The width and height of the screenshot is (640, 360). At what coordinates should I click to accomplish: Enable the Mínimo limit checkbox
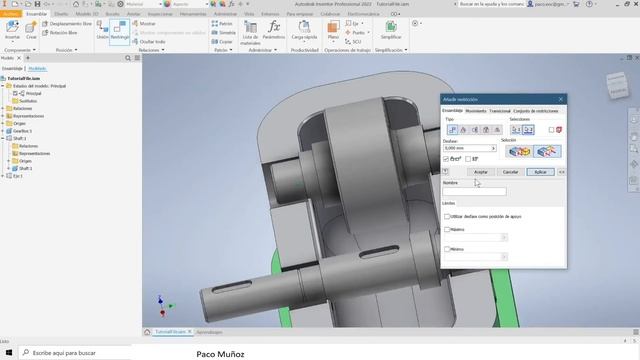[447, 249]
